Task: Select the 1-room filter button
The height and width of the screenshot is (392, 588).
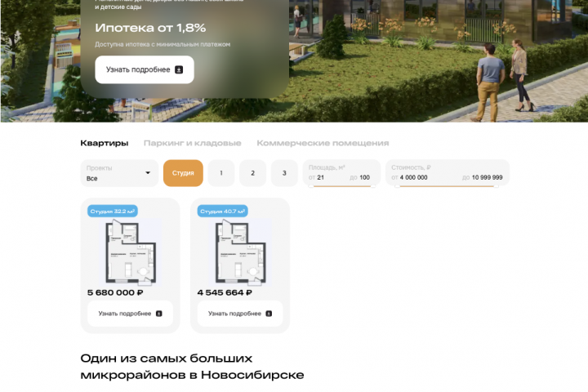Action: pyautogui.click(x=221, y=173)
